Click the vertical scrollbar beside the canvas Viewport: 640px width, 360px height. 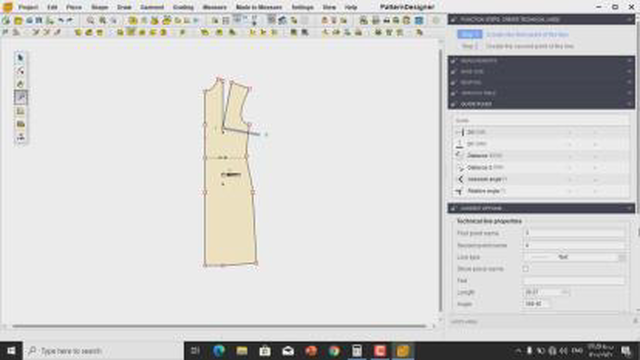point(441,180)
